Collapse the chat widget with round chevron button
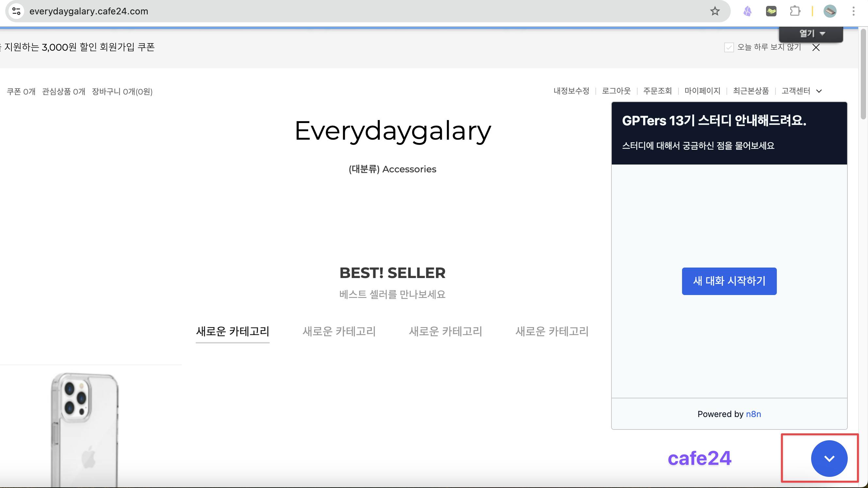Screen dimensions: 868x488 tap(829, 458)
